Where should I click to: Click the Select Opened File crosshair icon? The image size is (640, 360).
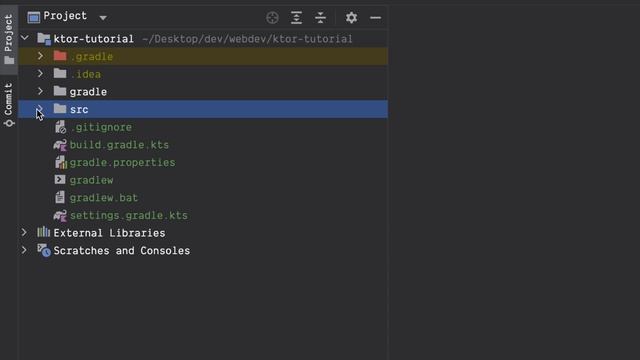272,18
